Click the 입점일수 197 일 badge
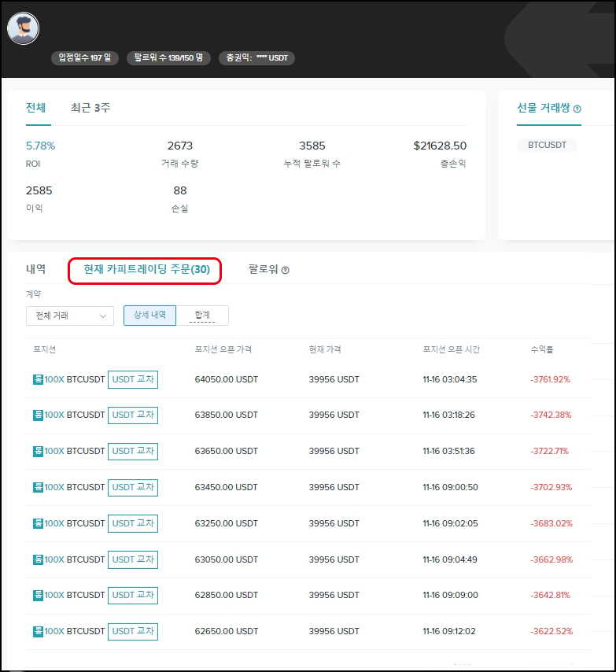Screen dimensions: 616x672 click(x=85, y=58)
